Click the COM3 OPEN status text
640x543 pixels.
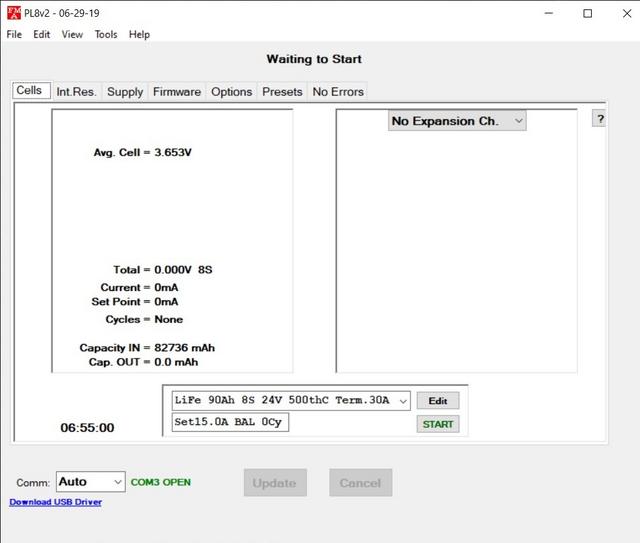[x=161, y=482]
